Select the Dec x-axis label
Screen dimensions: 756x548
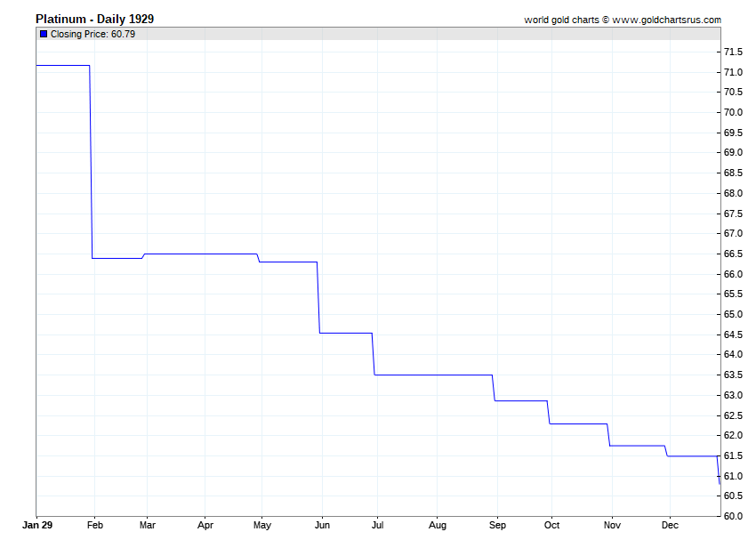[x=671, y=525]
